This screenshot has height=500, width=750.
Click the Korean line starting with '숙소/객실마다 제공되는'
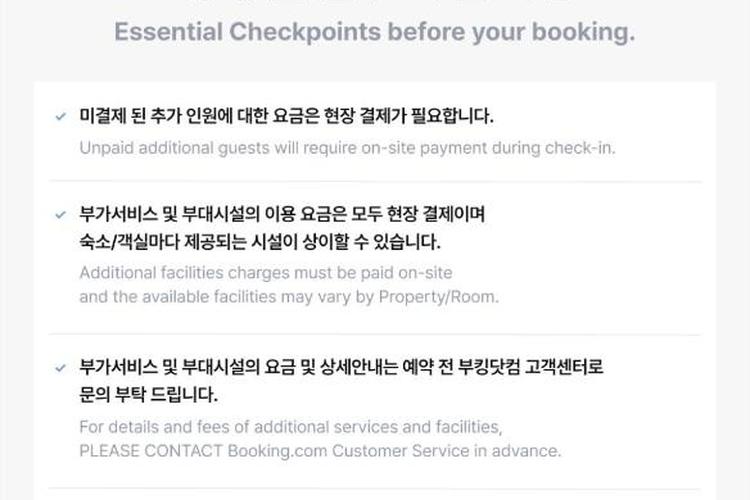click(260, 242)
